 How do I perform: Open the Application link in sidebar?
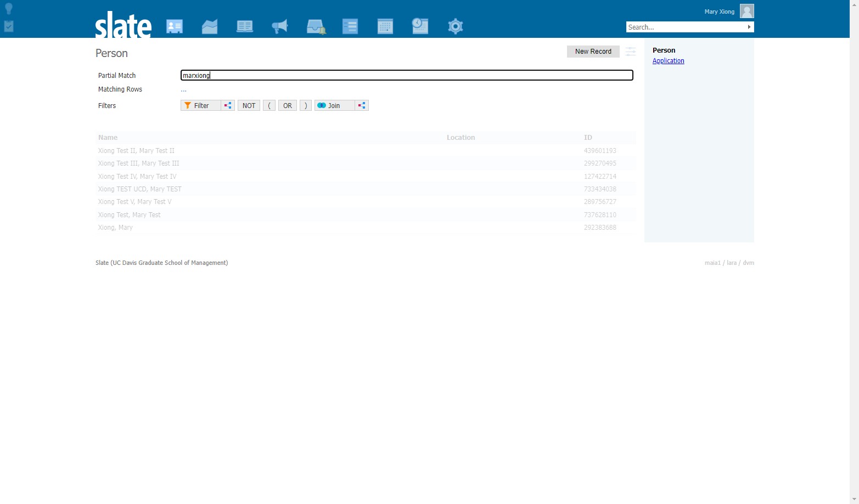[x=669, y=61]
